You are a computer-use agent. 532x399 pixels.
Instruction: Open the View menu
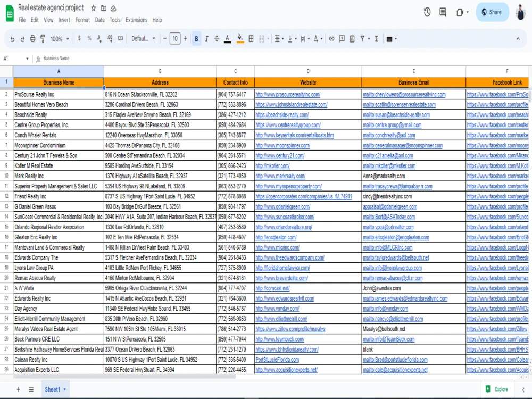click(48, 20)
